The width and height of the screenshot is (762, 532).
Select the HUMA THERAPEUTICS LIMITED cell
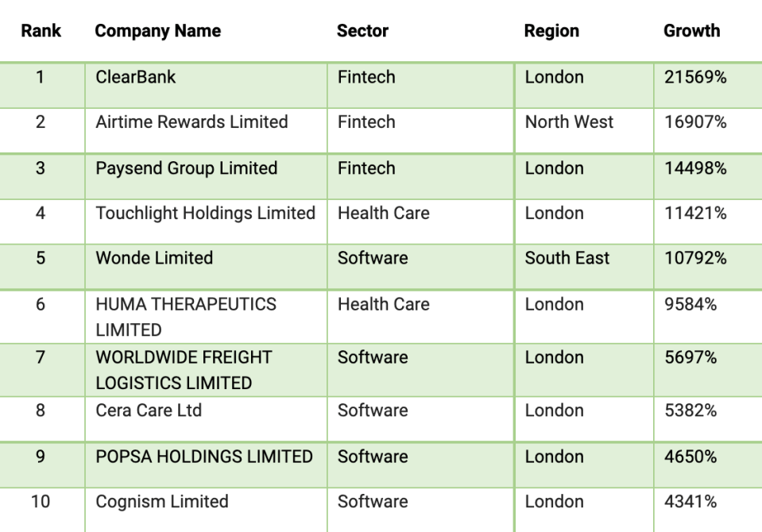[186, 316]
